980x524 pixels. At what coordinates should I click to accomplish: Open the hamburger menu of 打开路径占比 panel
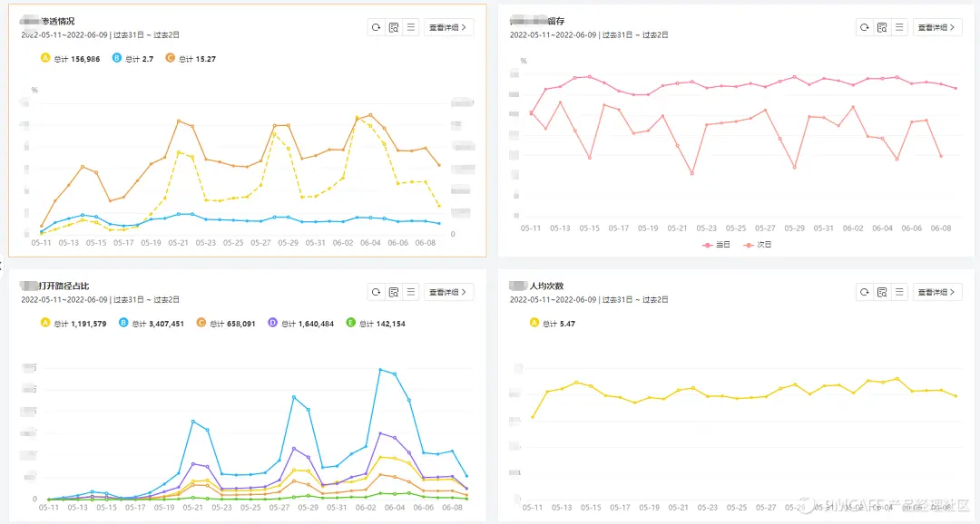411,292
